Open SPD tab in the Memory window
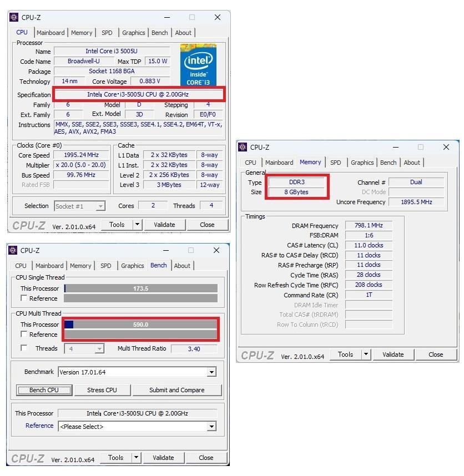Screen dimensions: 464x476 336,163
